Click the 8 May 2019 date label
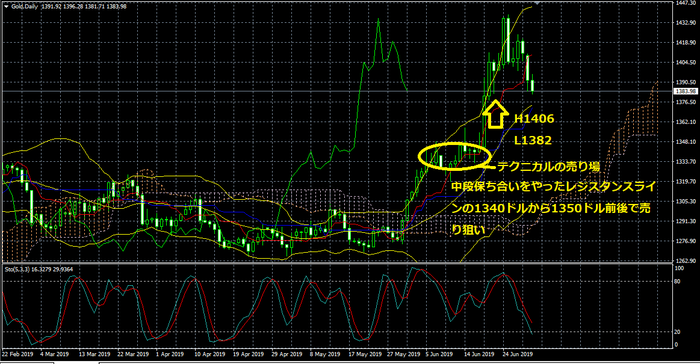 click(325, 354)
